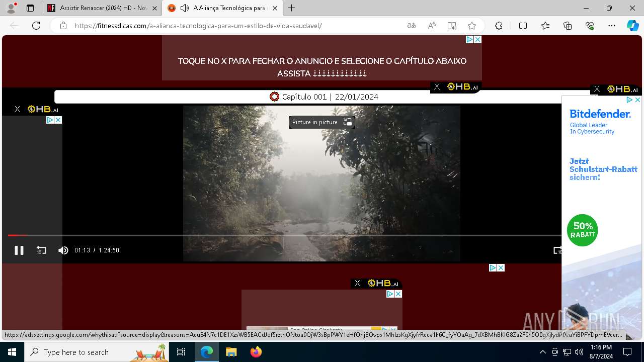Open network status tray icon
The image size is (644, 362).
[567, 352]
